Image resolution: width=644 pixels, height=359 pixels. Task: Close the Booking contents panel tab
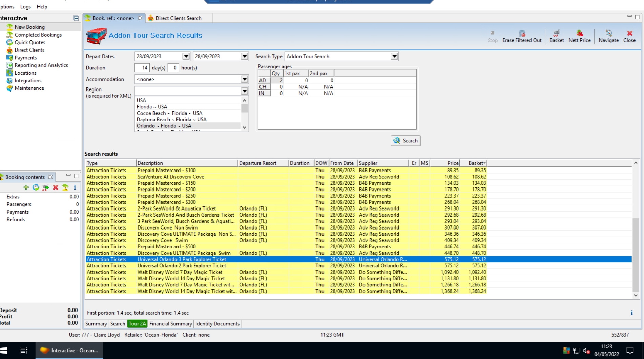[50, 177]
